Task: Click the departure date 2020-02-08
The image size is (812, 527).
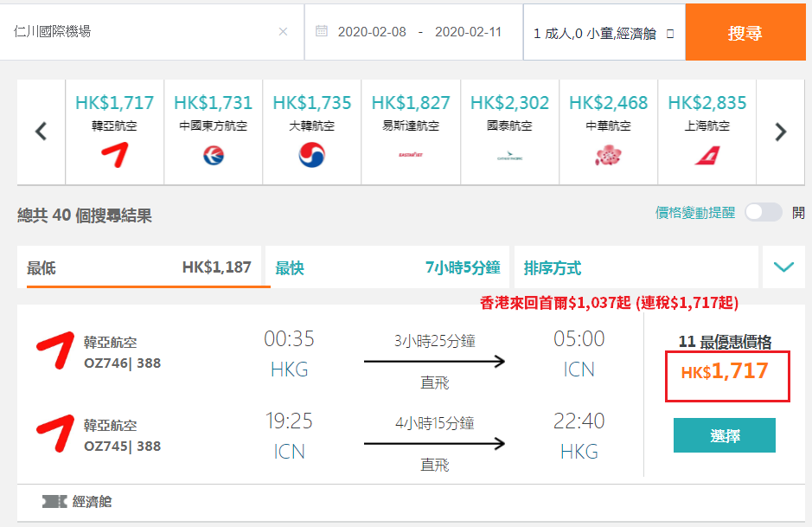Action: pyautogui.click(x=372, y=32)
